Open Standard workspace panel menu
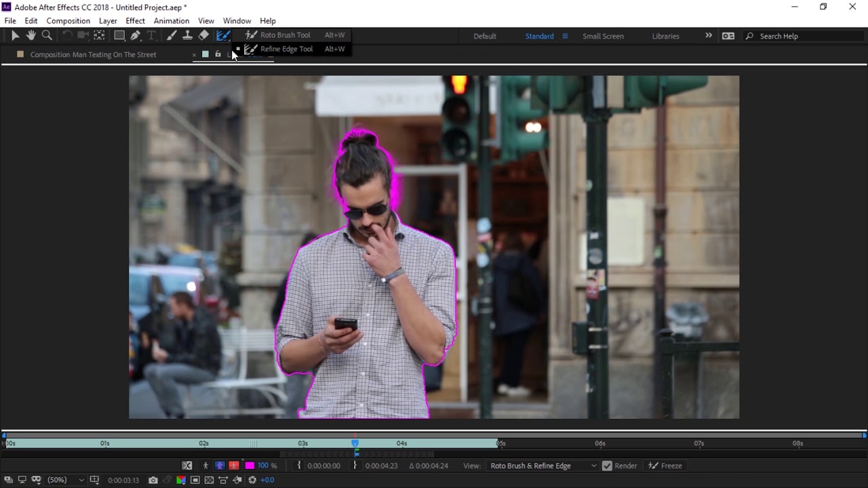 coord(564,36)
